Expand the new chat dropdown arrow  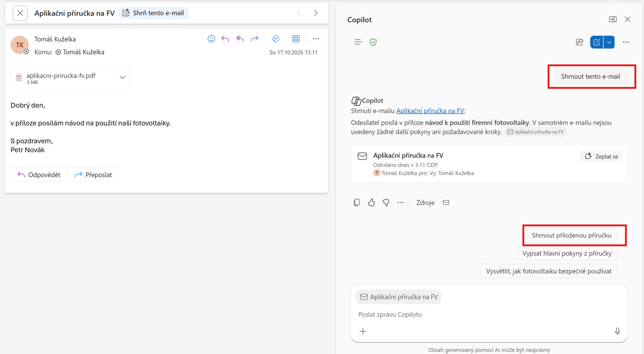(609, 42)
